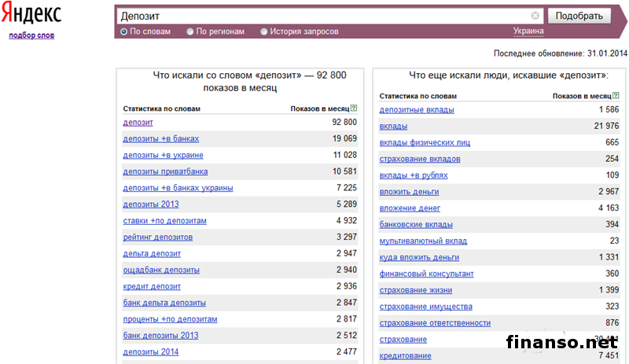
Task: Open the 'мультивалютный вклад' link
Action: pyautogui.click(x=423, y=241)
